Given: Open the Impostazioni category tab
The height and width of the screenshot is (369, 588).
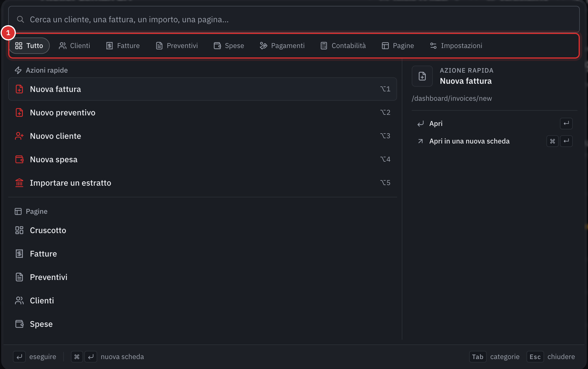Looking at the screenshot, I should click(x=456, y=46).
